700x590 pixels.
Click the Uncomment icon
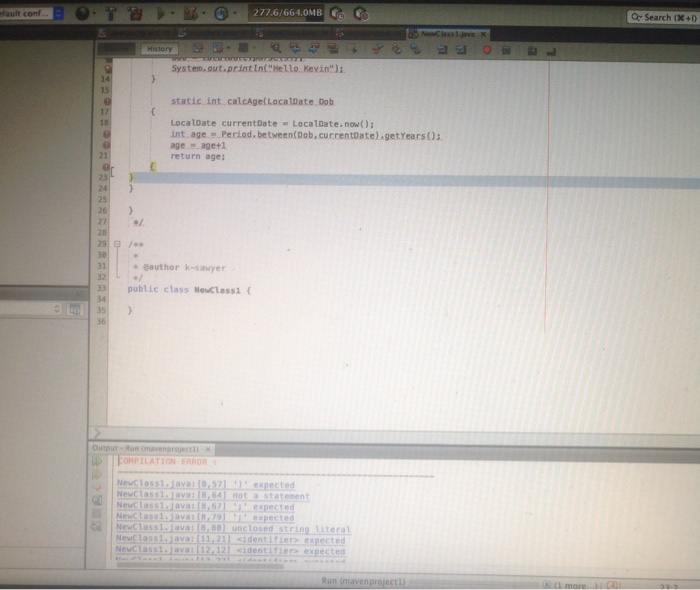(x=551, y=52)
